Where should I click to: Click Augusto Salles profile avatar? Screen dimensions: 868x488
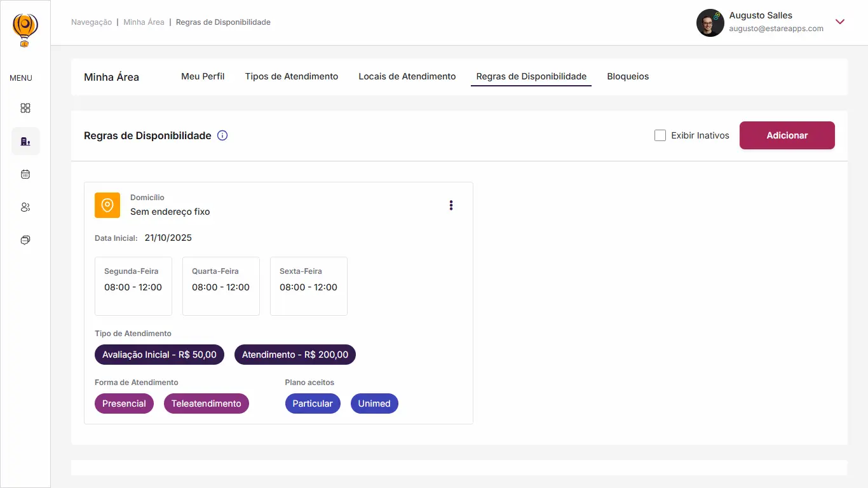tap(710, 23)
